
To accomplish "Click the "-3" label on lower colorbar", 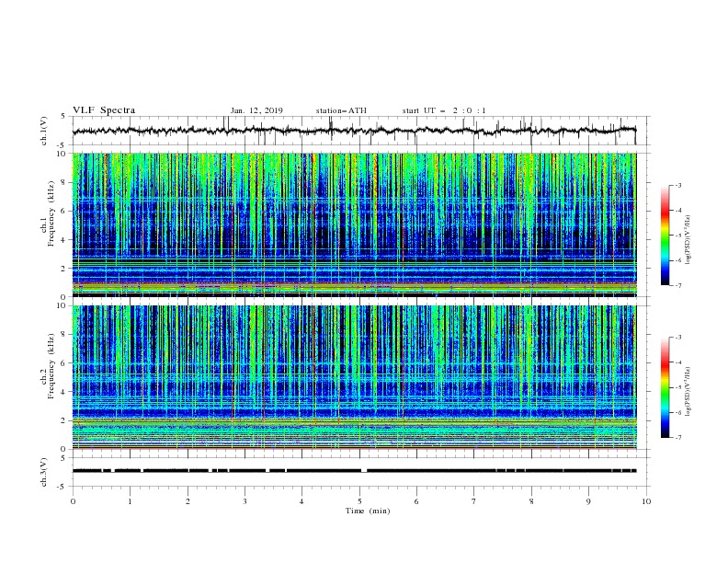I will [677, 338].
